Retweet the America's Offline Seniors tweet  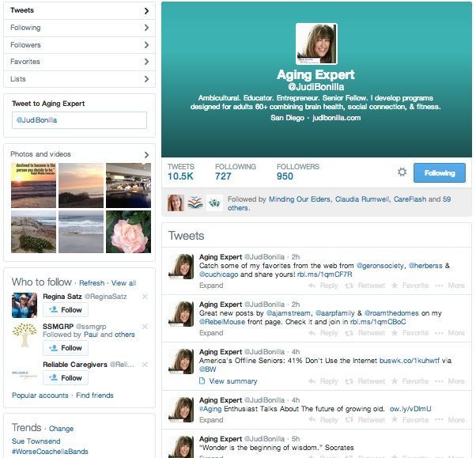point(365,381)
